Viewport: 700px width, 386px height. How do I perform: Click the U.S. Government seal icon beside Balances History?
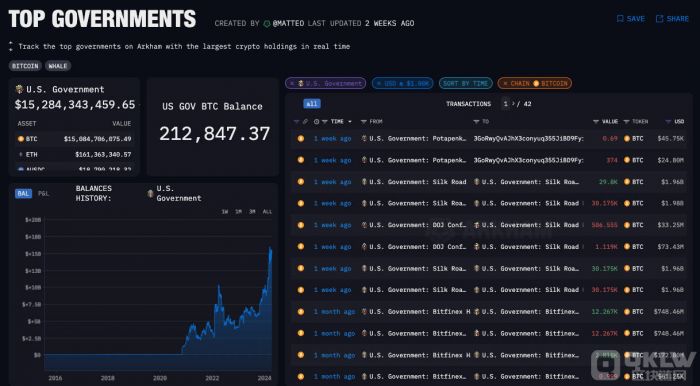click(150, 193)
